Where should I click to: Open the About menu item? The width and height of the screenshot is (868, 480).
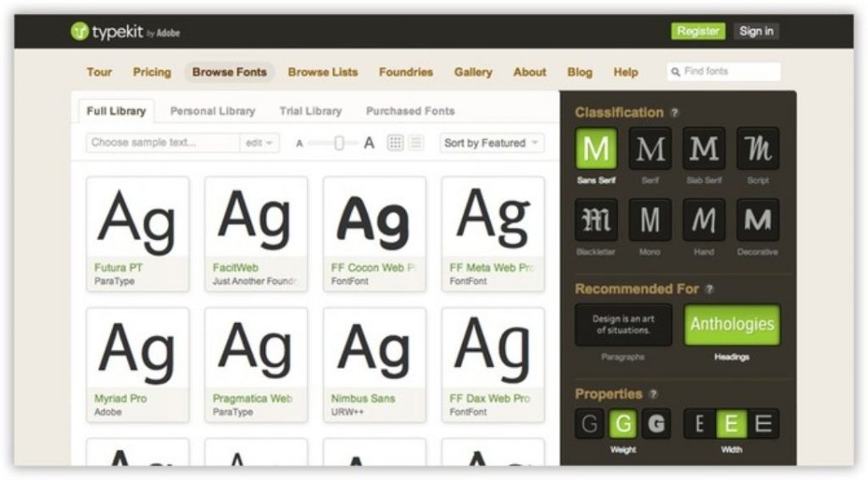coord(529,72)
